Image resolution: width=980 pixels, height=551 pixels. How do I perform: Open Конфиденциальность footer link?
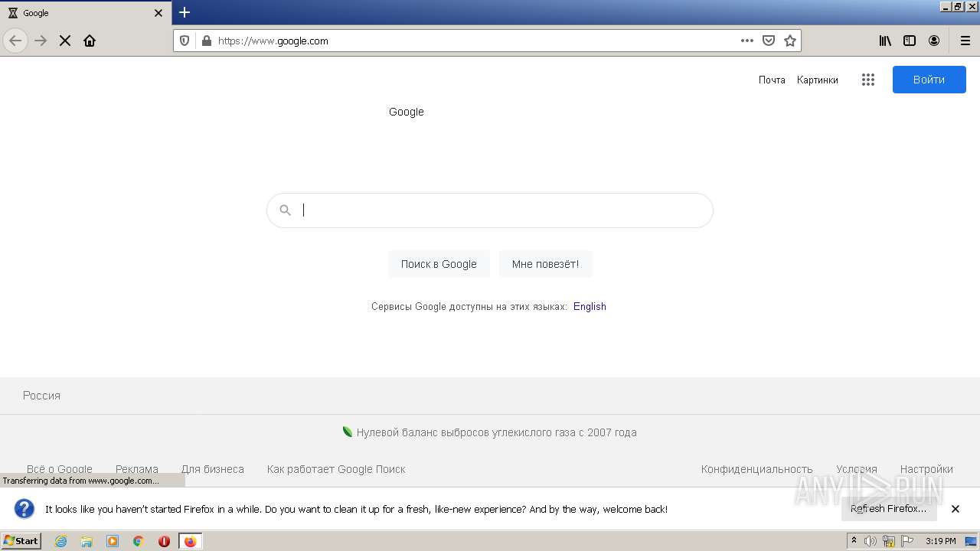(x=756, y=469)
